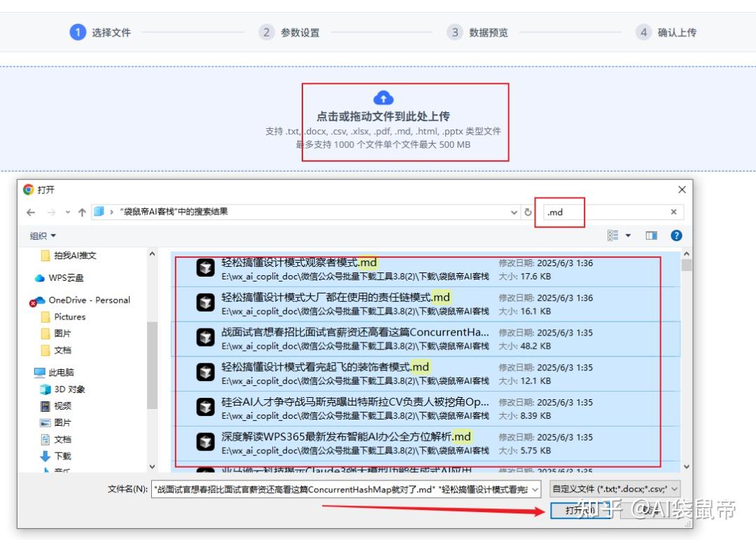
Task: Click the icon of WPS365 file
Action: coord(205,441)
